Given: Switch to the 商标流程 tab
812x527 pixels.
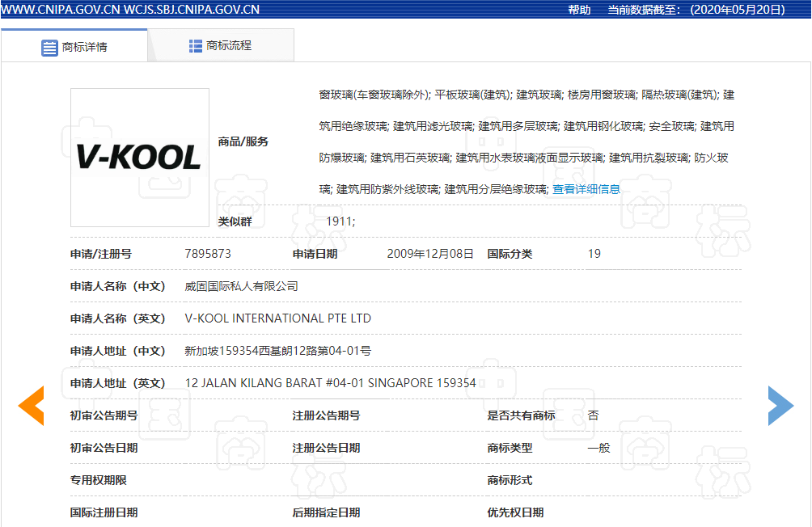Looking at the screenshot, I should (229, 46).
